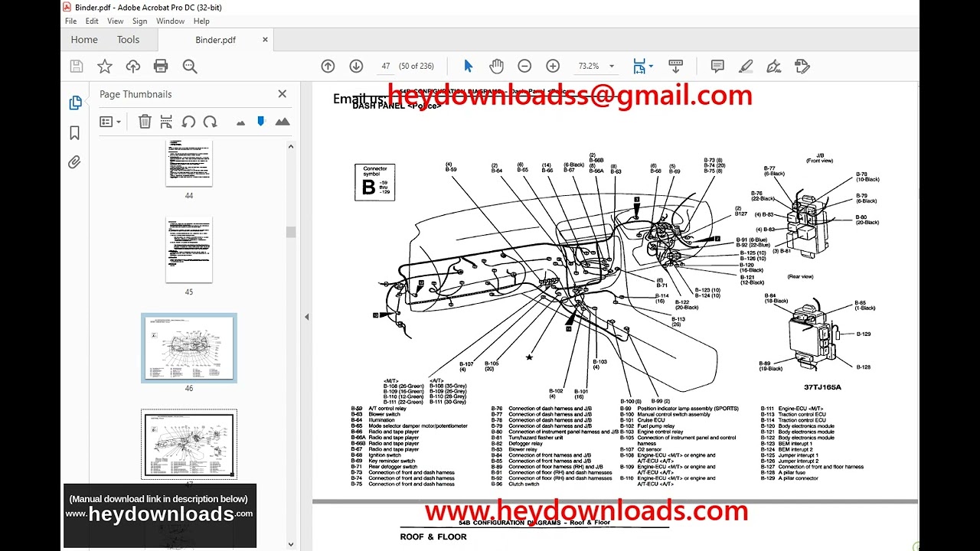Screen dimensions: 980x551
Task: Select page 44 thumbnail
Action: 189,163
